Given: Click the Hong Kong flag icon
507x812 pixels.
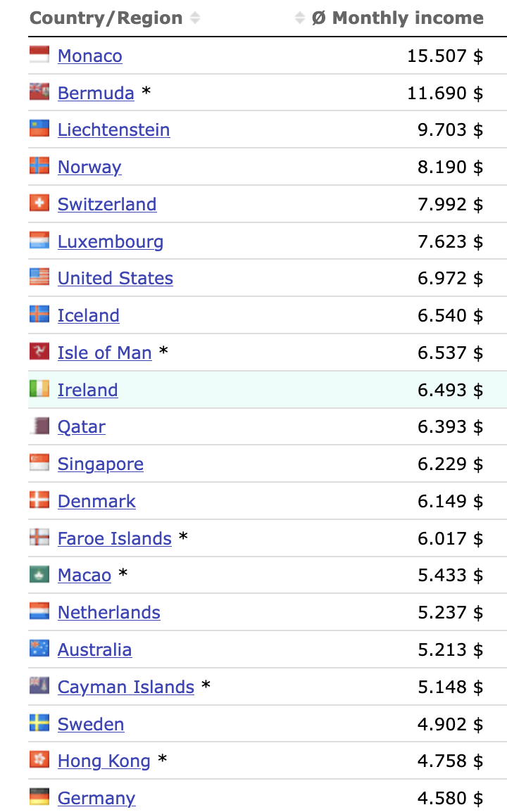Looking at the screenshot, I should tap(39, 760).
